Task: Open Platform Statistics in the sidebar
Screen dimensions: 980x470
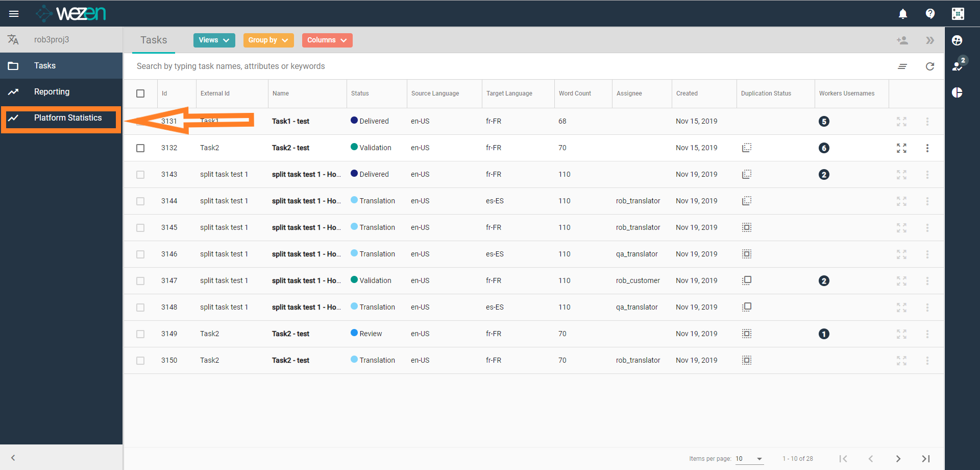Action: point(61,118)
